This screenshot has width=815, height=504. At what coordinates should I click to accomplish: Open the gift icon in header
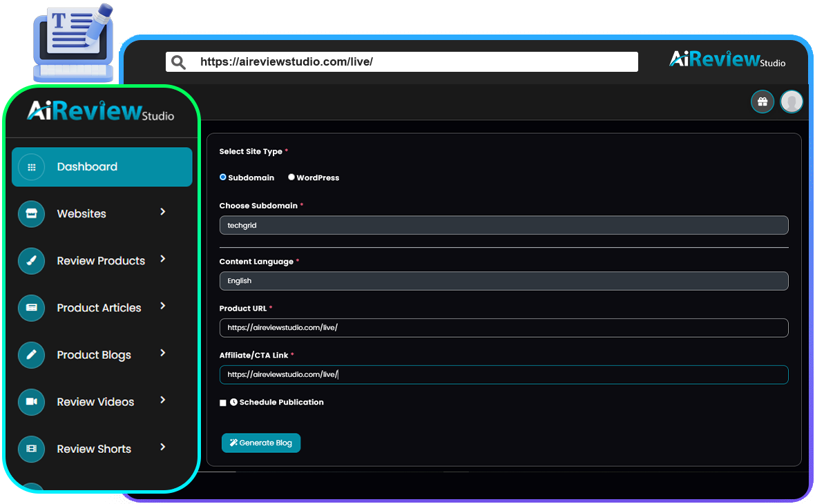[x=762, y=102]
